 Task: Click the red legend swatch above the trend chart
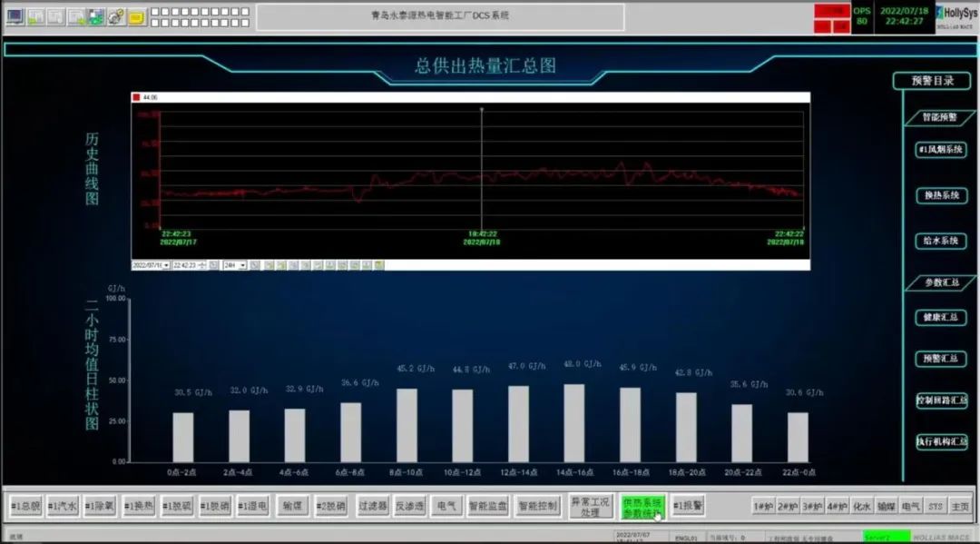point(136,96)
